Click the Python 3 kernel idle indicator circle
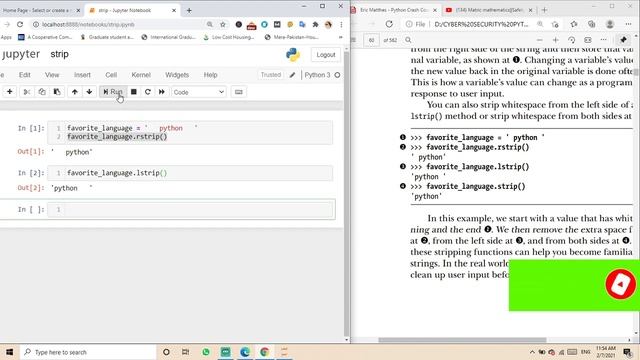The height and width of the screenshot is (360, 640). (337, 75)
